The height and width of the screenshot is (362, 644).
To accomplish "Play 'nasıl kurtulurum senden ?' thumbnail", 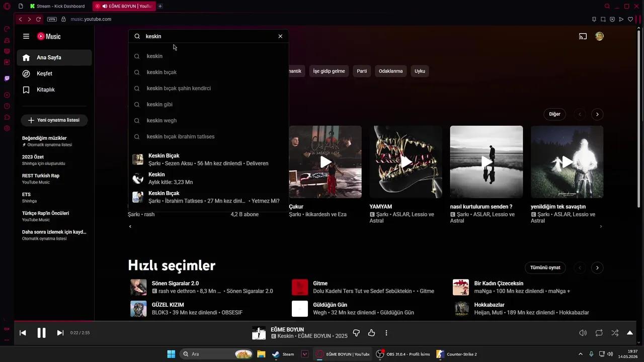I will click(487, 162).
